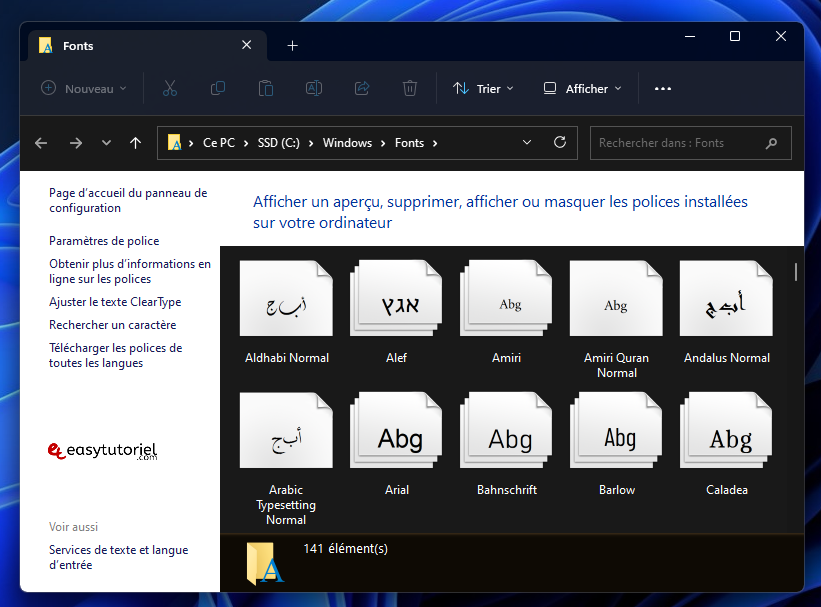This screenshot has height=607, width=821.
Task: Go up one folder level
Action: 136,143
